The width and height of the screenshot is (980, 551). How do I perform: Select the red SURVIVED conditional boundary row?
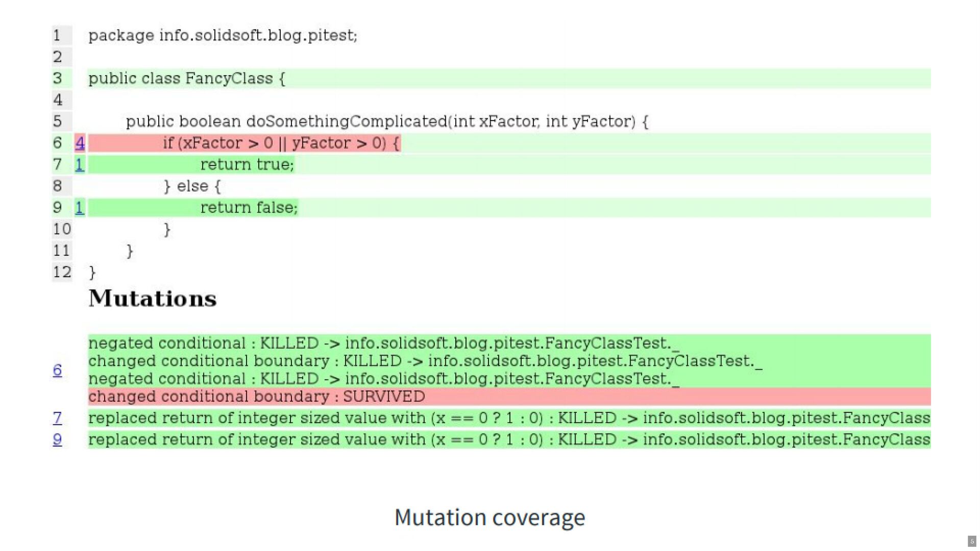coord(256,396)
